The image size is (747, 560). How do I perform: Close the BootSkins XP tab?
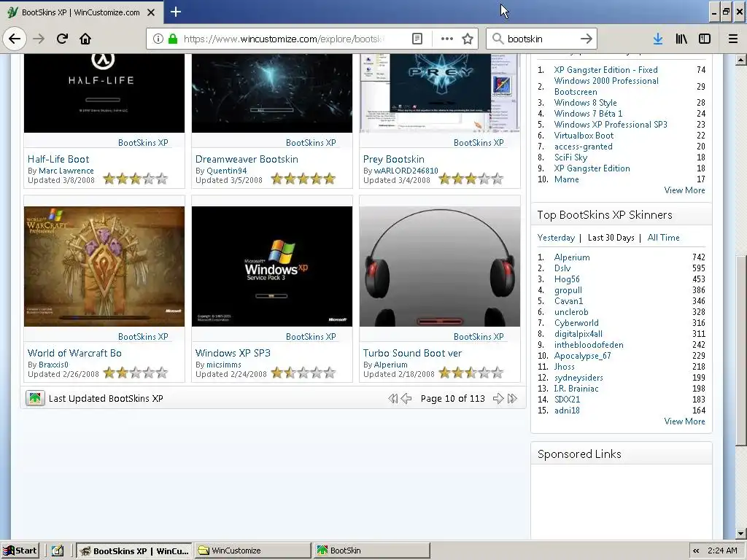[151, 12]
